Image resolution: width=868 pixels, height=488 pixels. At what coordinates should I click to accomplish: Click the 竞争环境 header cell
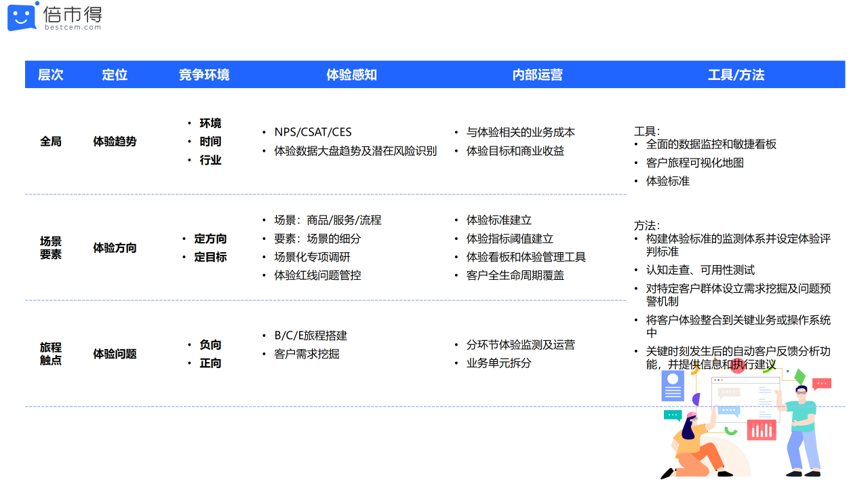point(204,75)
